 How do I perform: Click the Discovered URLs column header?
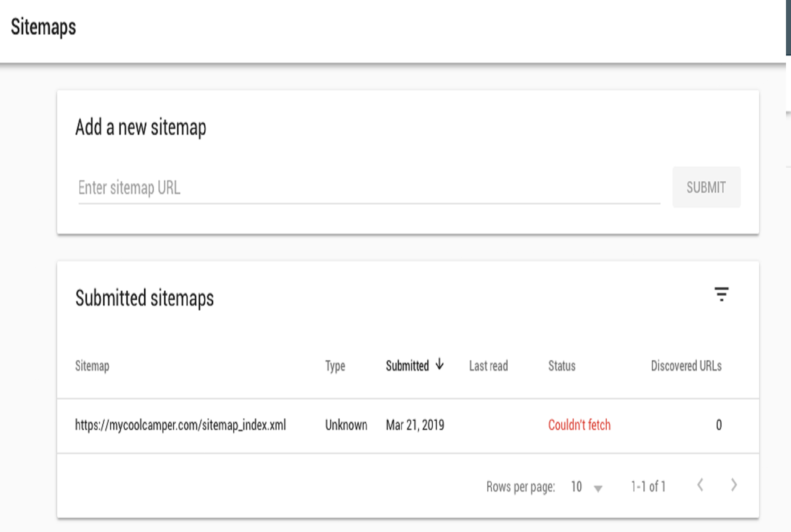[x=686, y=366]
